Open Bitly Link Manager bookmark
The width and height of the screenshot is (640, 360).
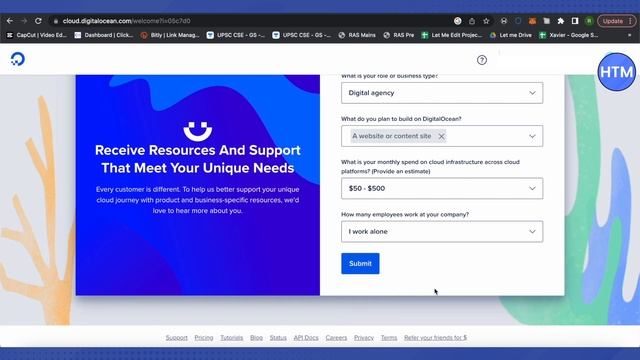point(170,35)
